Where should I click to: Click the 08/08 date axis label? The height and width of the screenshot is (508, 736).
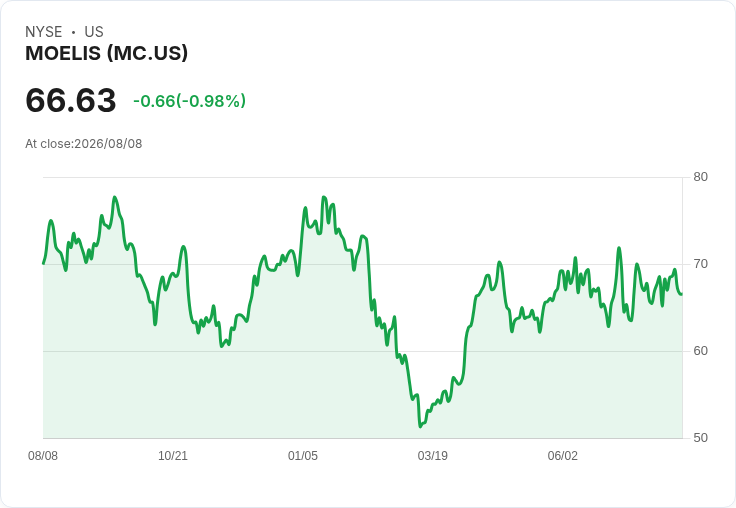coord(43,455)
